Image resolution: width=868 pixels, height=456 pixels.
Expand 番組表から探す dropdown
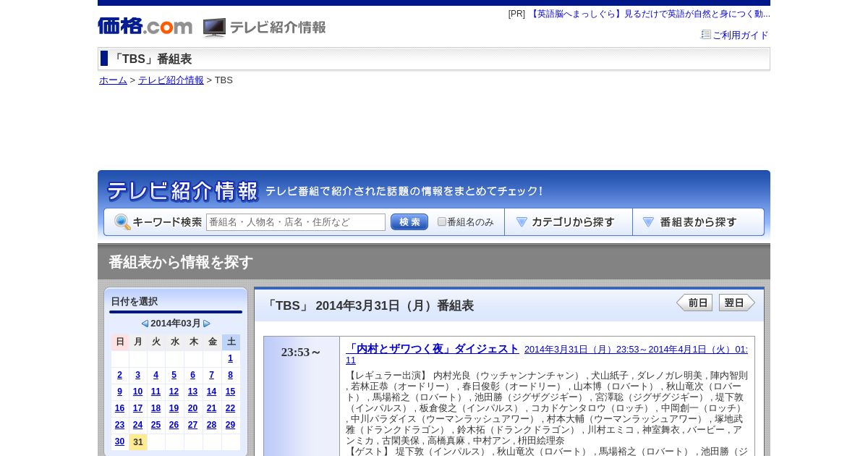pos(698,222)
